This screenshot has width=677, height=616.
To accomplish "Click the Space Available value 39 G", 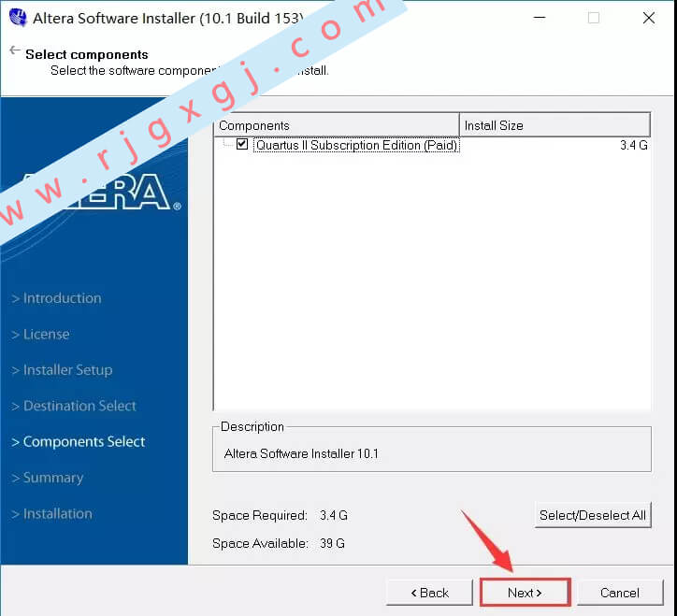I will 332,543.
